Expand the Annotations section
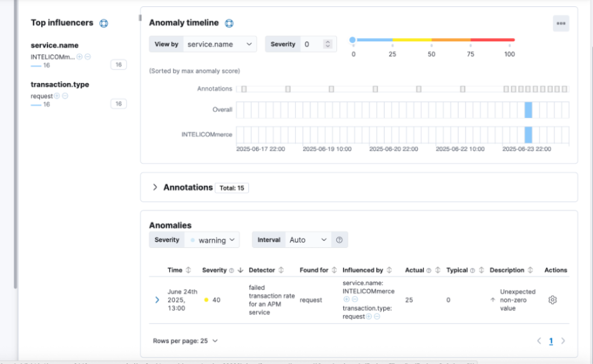 point(155,187)
